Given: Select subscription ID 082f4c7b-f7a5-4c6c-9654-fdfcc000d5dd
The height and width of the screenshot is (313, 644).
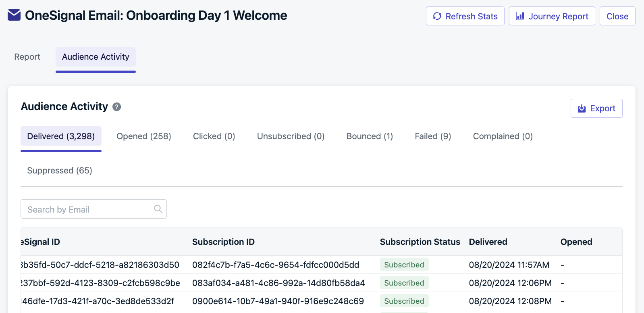Looking at the screenshot, I should coord(276,265).
